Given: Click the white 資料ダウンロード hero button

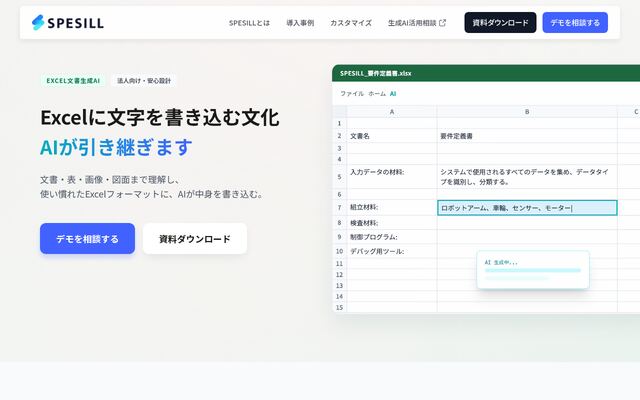Looking at the screenshot, I should 195,238.
